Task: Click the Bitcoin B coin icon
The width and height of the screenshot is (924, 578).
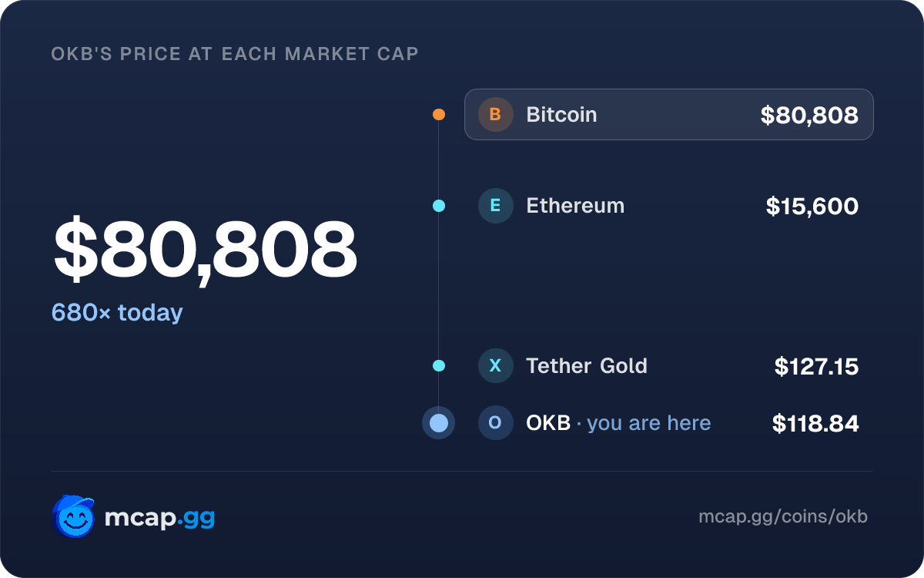Action: (x=495, y=115)
